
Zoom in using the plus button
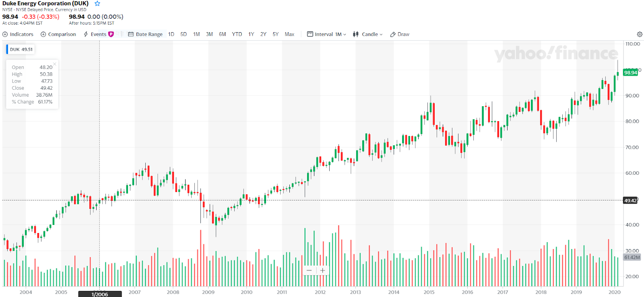[322, 270]
